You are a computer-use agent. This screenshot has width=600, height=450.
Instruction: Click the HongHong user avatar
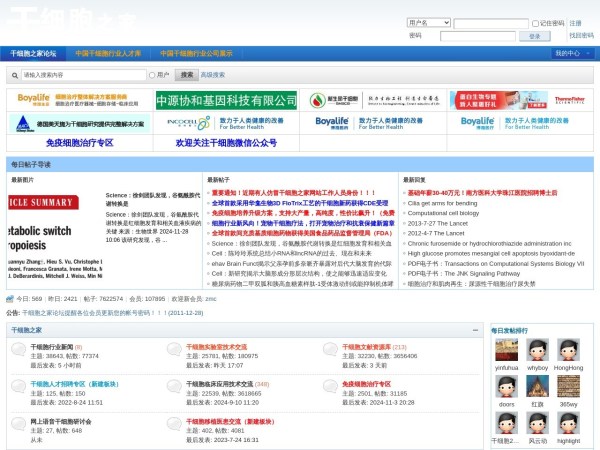[x=568, y=349]
